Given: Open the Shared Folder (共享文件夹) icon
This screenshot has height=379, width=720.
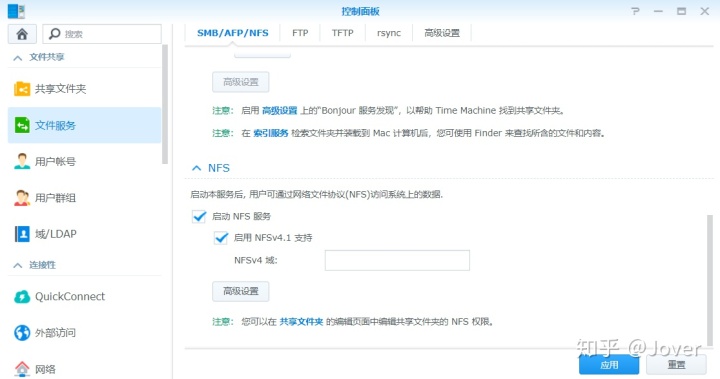Looking at the screenshot, I should [x=22, y=89].
